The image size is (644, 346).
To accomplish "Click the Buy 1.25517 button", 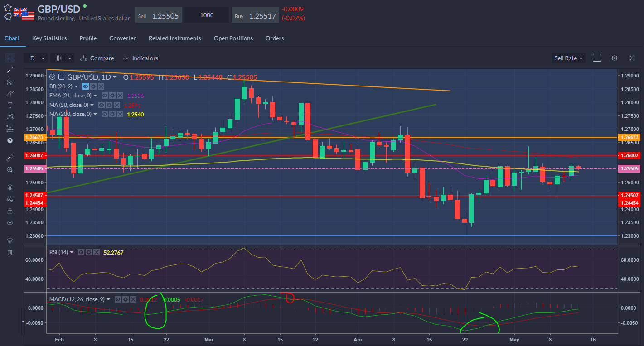I will click(255, 15).
